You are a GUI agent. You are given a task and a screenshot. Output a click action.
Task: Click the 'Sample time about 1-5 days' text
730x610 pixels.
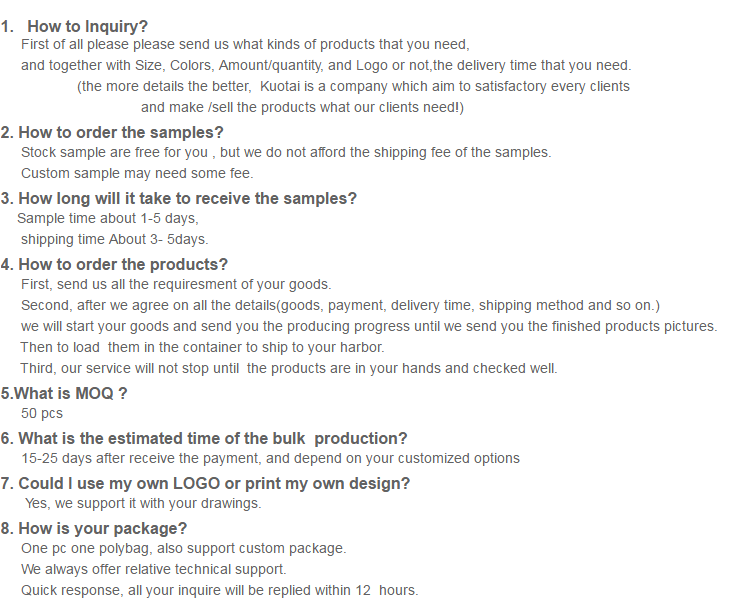(108, 218)
